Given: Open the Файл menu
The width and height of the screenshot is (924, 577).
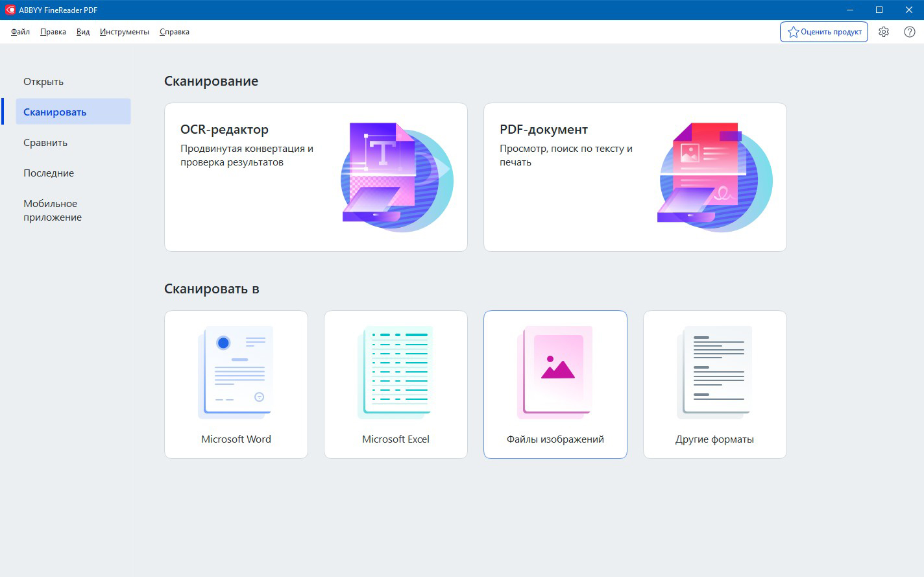Looking at the screenshot, I should pyautogui.click(x=20, y=32).
